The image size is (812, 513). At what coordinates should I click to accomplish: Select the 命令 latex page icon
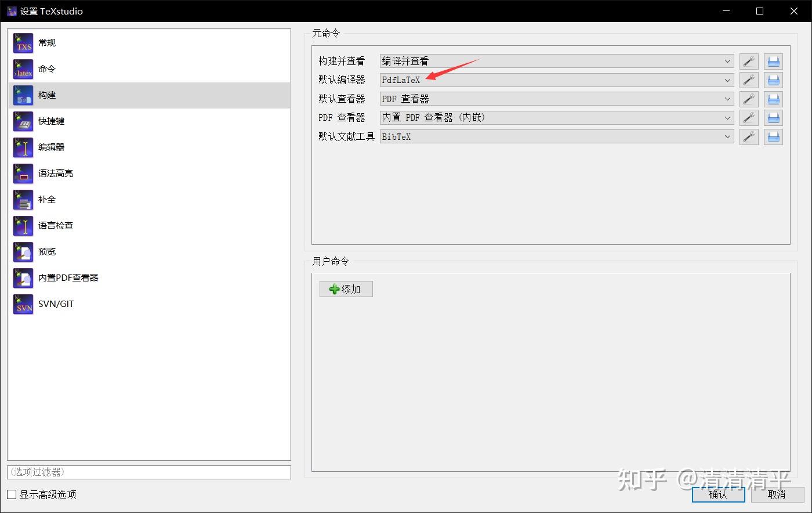tap(23, 68)
